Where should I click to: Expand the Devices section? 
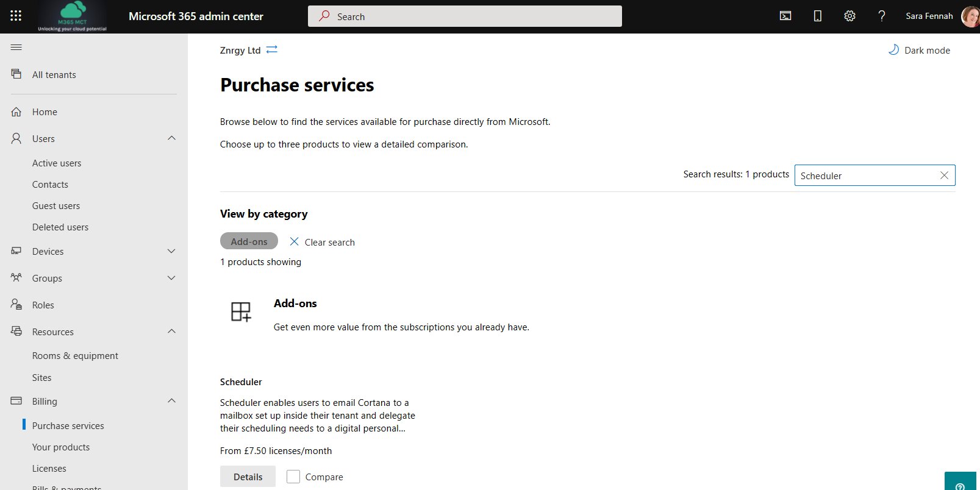171,251
